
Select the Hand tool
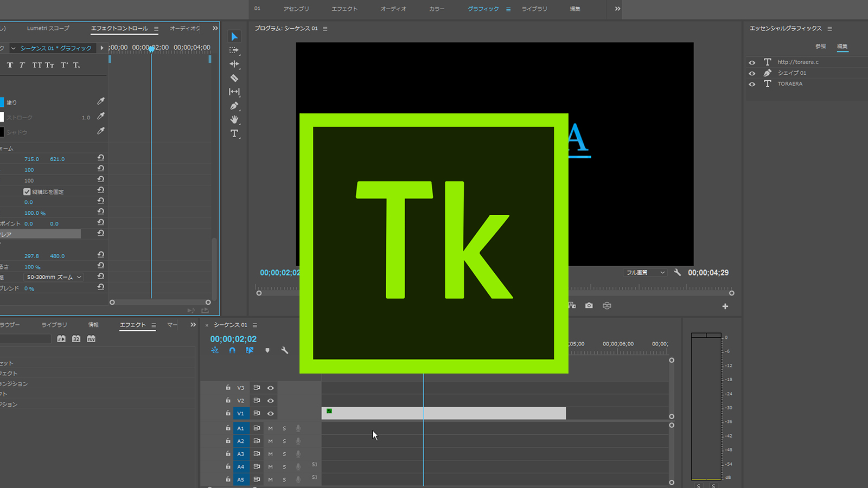tap(234, 119)
